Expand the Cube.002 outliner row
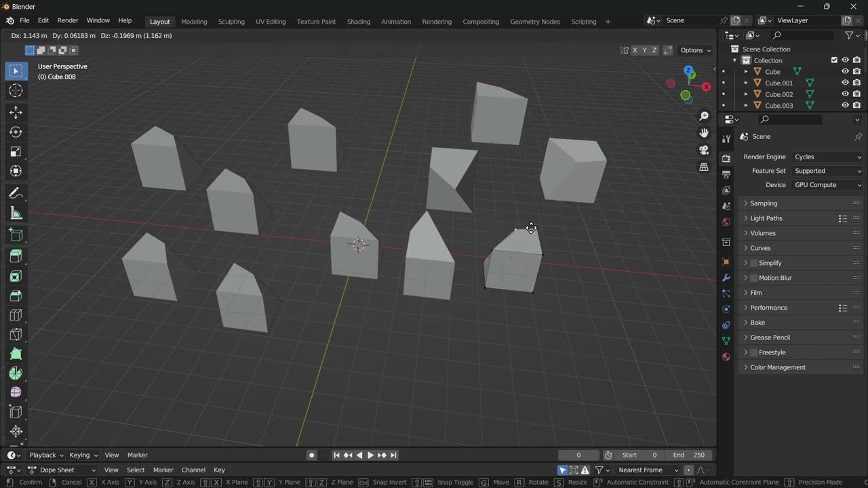868x488 pixels. (746, 94)
